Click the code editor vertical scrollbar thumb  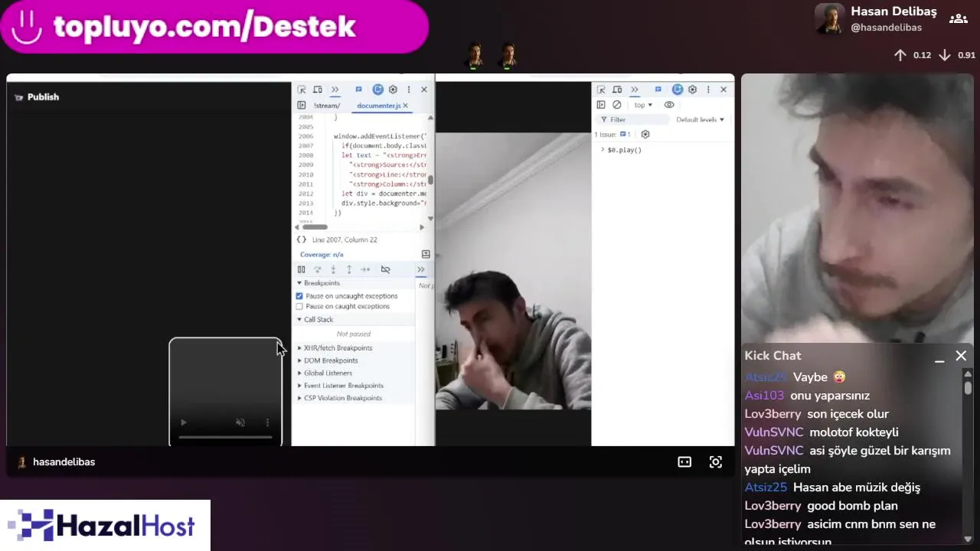430,181
